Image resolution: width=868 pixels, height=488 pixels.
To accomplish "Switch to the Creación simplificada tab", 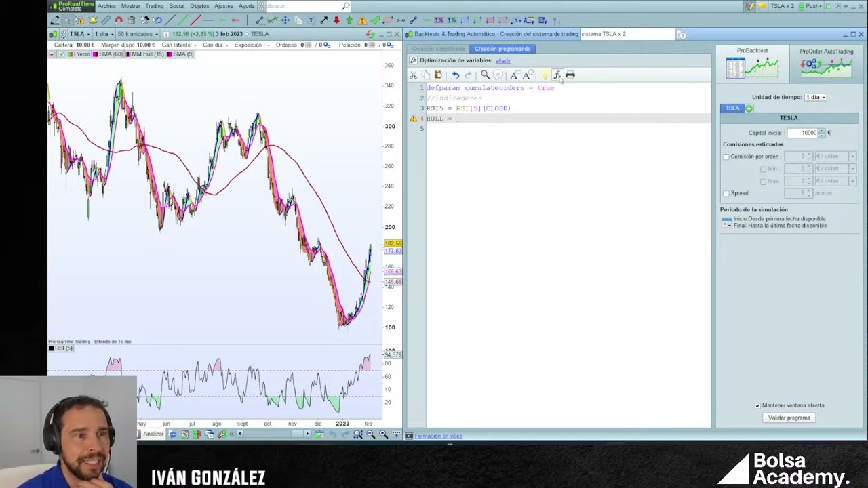I will (439, 49).
